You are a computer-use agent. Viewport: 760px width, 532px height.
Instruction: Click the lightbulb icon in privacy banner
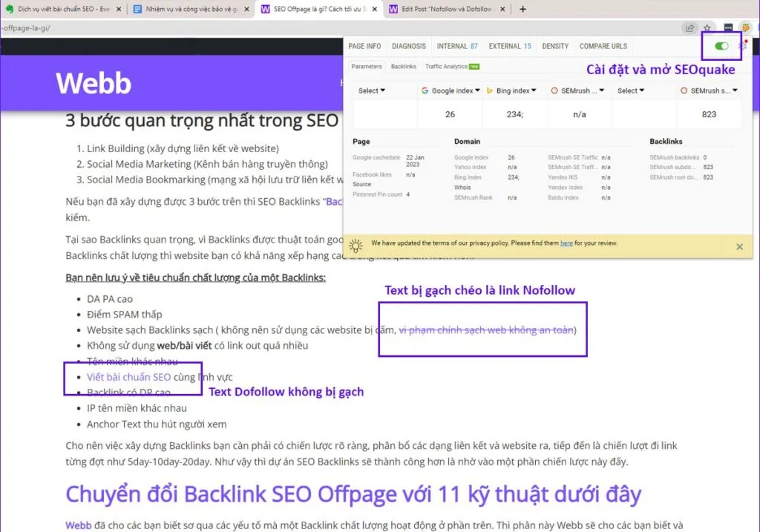356,246
